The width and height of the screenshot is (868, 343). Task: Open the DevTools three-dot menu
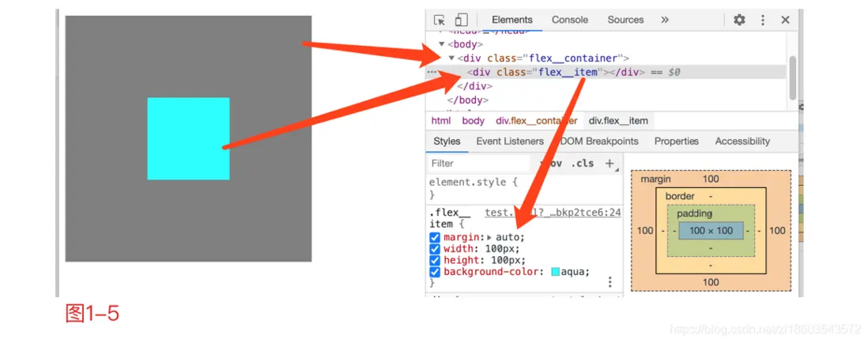click(762, 20)
